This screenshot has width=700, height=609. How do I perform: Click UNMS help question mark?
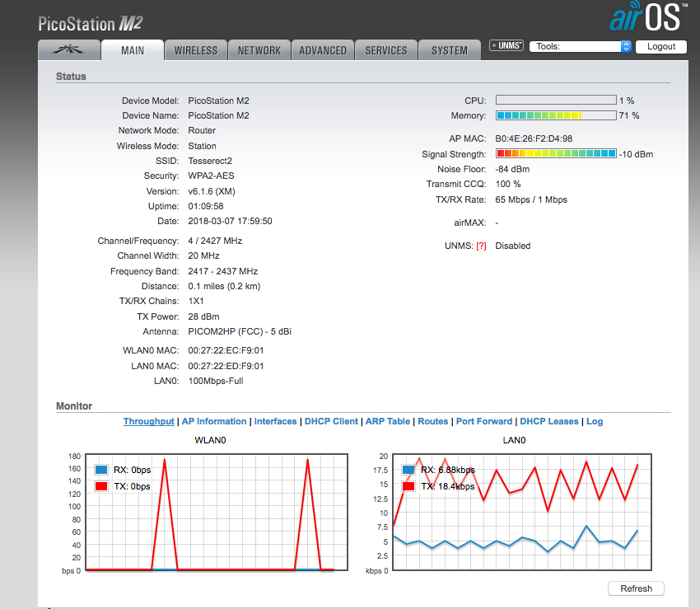click(481, 246)
